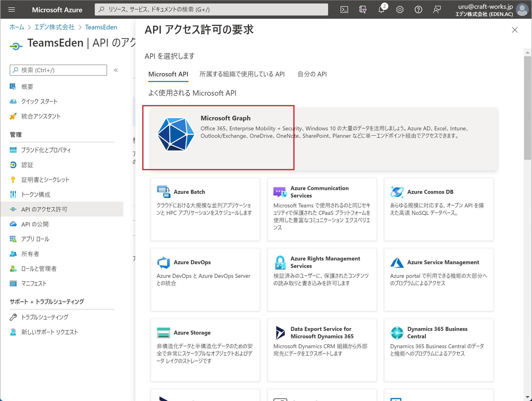Image resolution: width=532 pixels, height=401 pixels.
Task: Go to エデン株式会社 breadcrumb link
Action: 55,27
